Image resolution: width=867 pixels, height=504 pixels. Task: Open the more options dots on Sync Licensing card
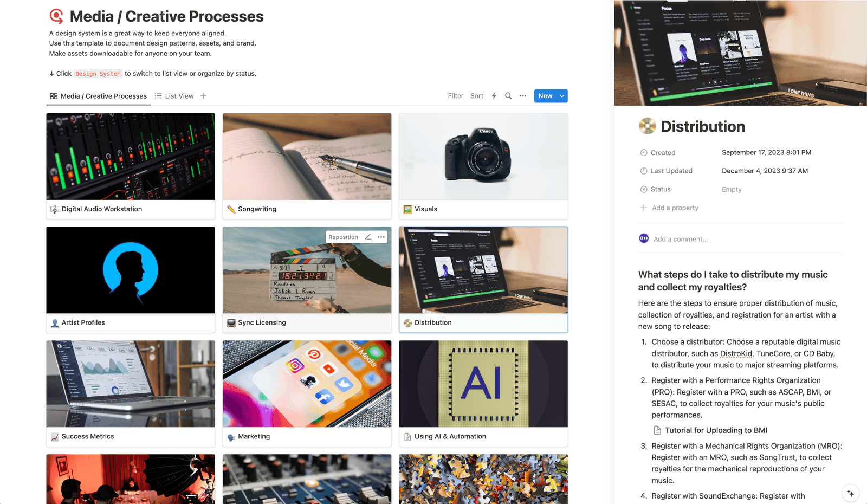(x=381, y=237)
